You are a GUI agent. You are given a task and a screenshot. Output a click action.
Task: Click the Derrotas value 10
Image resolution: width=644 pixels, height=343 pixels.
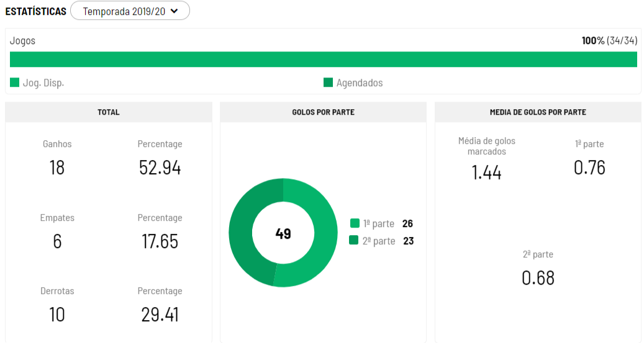click(57, 314)
